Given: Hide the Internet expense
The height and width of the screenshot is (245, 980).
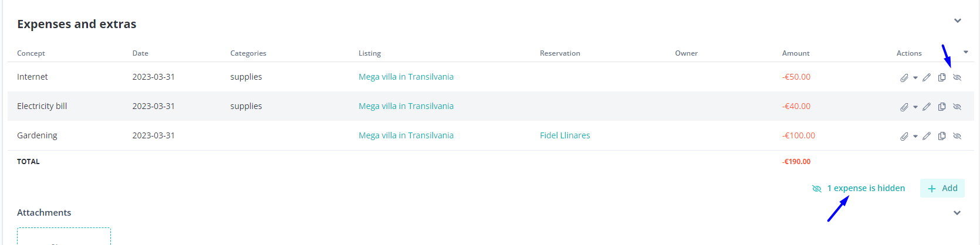Looking at the screenshot, I should tap(957, 77).
